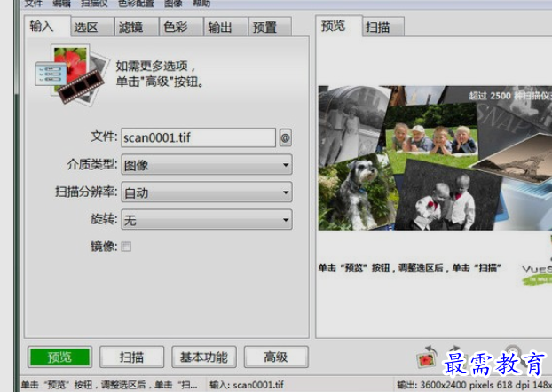Image resolution: width=552 pixels, height=392 pixels.
Task: Click the green 预览 button
Action: [x=59, y=357]
